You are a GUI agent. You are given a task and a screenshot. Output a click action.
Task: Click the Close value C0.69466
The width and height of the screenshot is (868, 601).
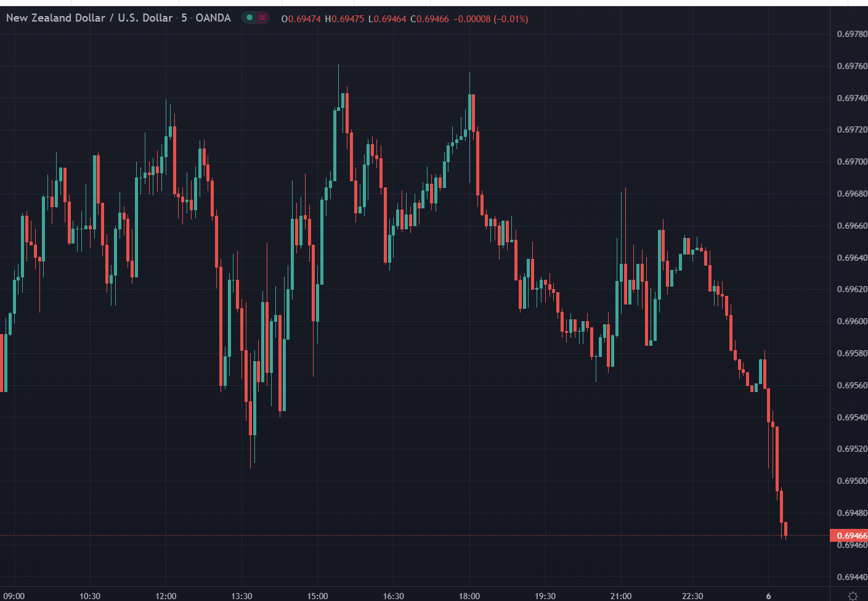point(429,19)
